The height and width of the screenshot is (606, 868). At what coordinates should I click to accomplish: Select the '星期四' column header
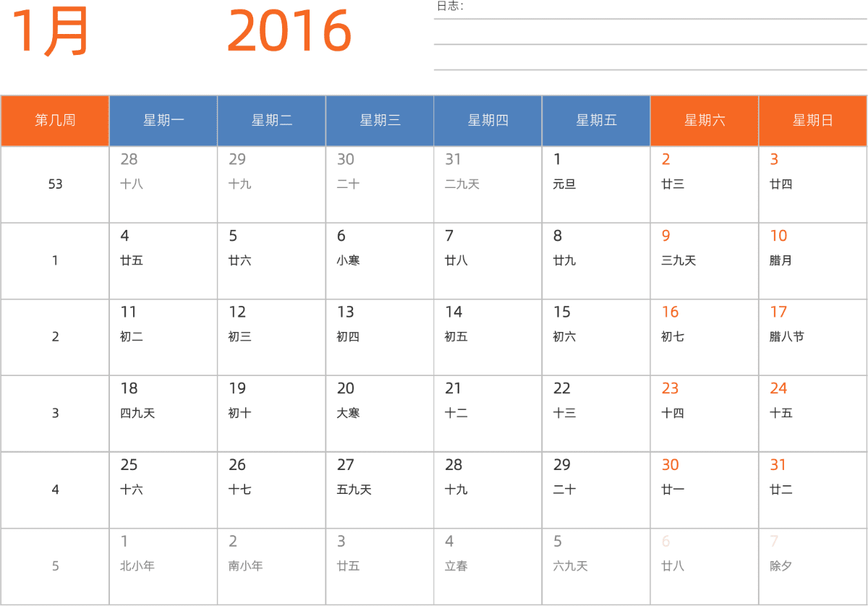pyautogui.click(x=488, y=121)
